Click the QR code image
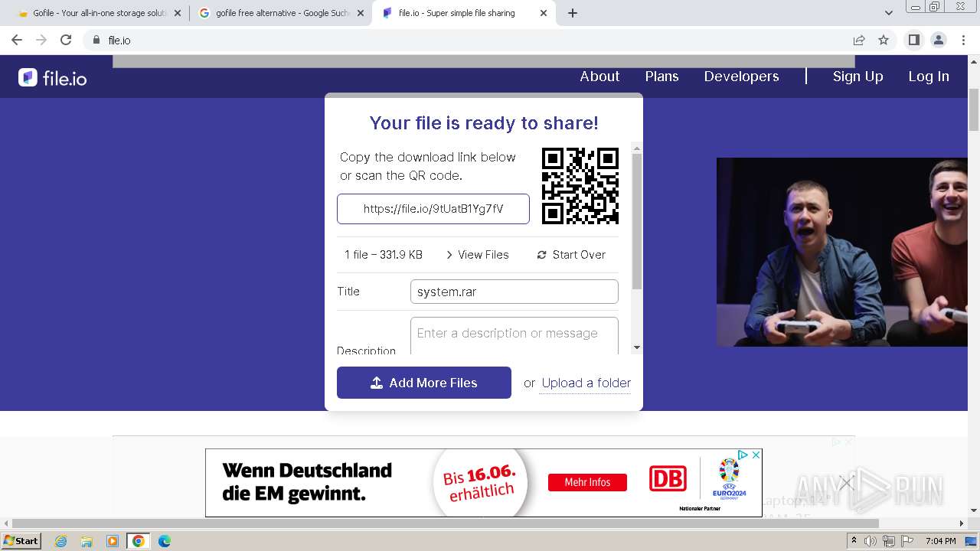Image resolution: width=980 pixels, height=551 pixels. (580, 186)
